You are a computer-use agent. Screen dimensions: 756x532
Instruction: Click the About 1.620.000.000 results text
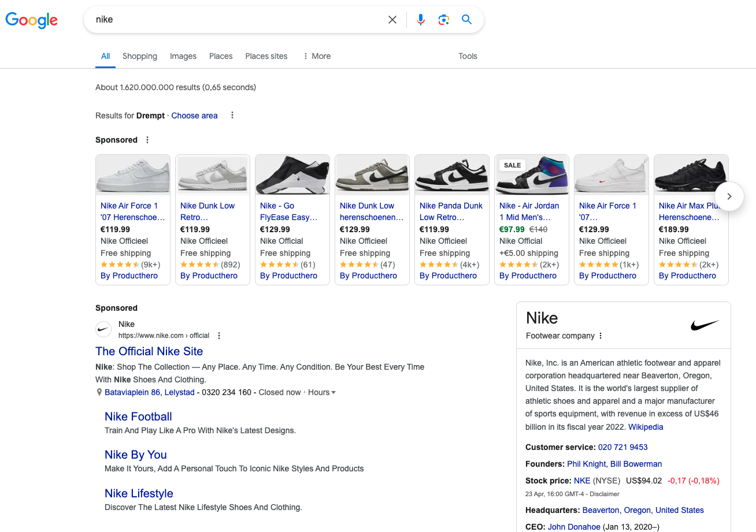pyautogui.click(x=176, y=87)
